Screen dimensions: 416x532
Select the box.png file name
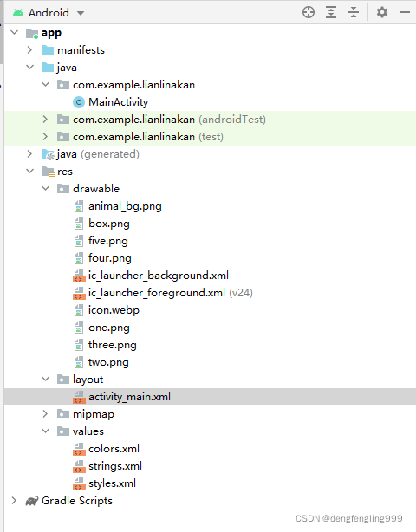coord(109,224)
